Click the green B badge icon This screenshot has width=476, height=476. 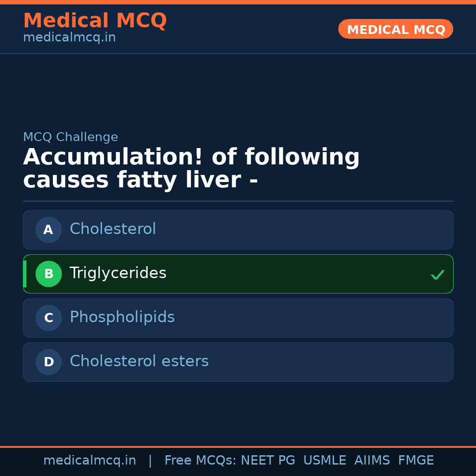pyautogui.click(x=48, y=274)
